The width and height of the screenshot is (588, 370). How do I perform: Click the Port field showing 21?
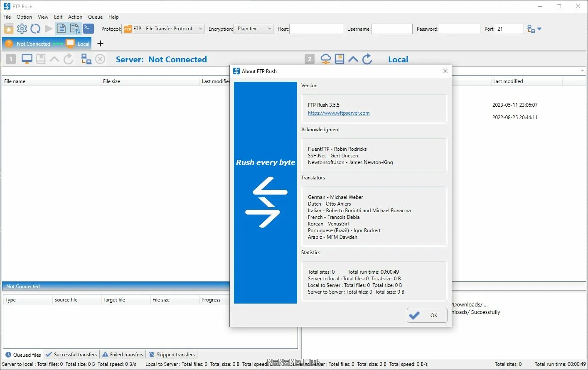coord(509,29)
